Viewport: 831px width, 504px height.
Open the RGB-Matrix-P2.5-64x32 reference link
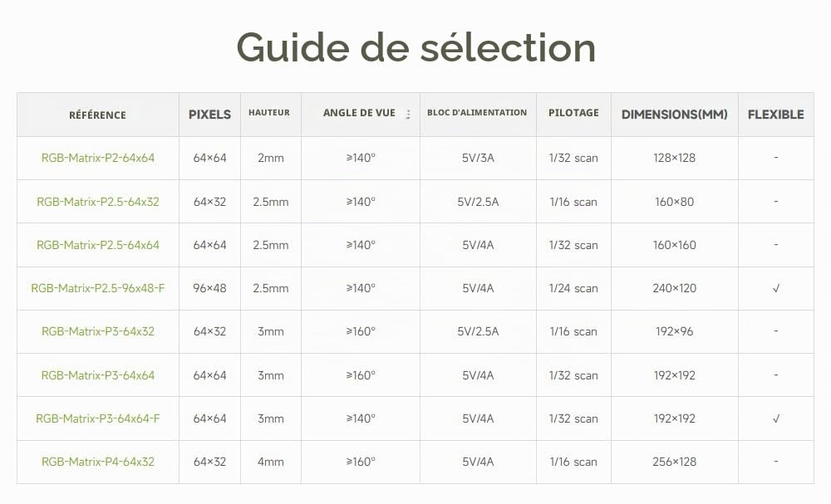pyautogui.click(x=98, y=202)
